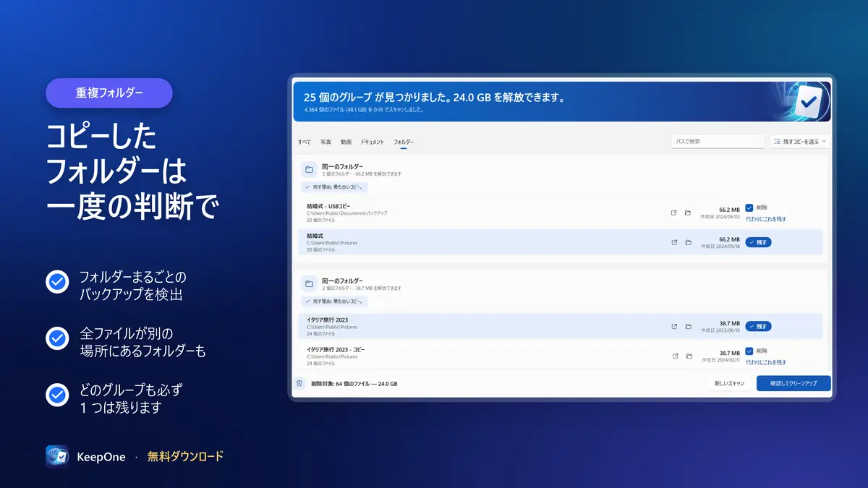Viewport: 868px width, 488px height.
Task: Click the 重複フォルダー pill label
Action: tap(109, 93)
